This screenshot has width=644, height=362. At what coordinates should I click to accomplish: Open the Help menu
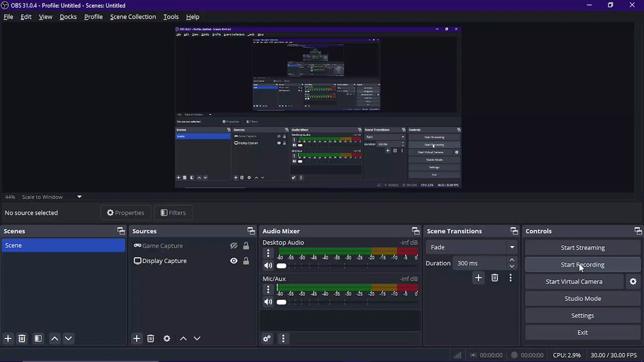click(x=192, y=17)
